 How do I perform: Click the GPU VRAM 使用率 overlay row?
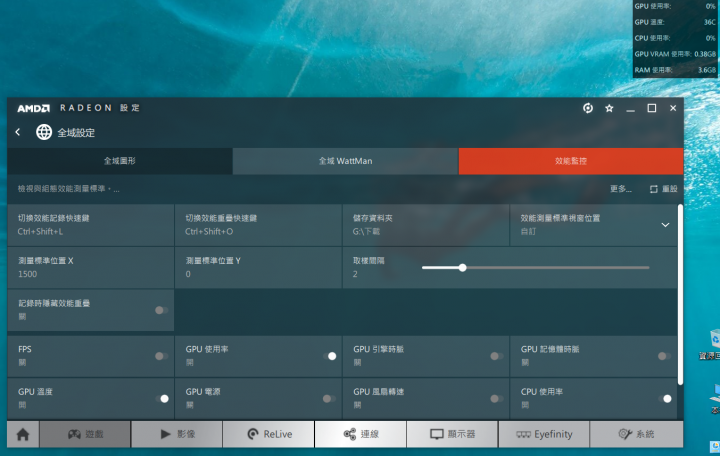pos(675,54)
